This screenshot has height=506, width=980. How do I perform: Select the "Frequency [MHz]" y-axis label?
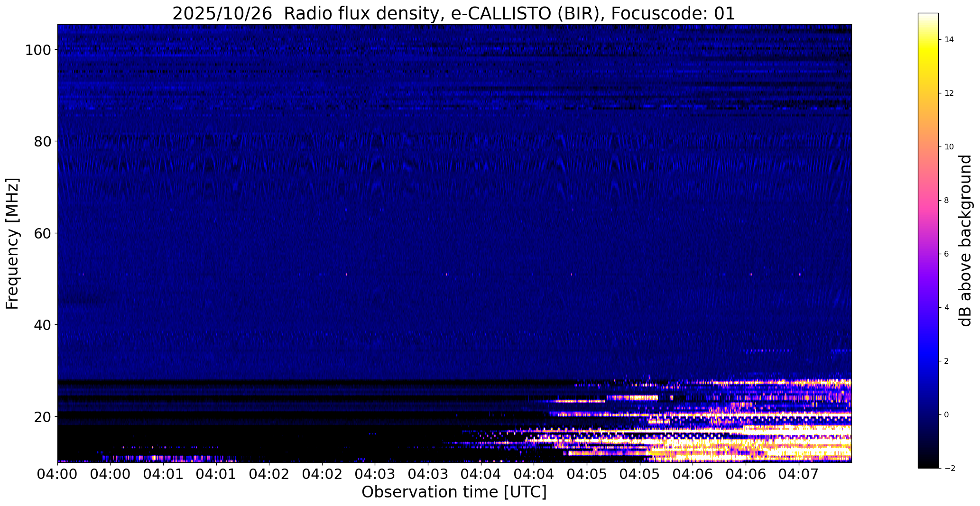tap(13, 244)
